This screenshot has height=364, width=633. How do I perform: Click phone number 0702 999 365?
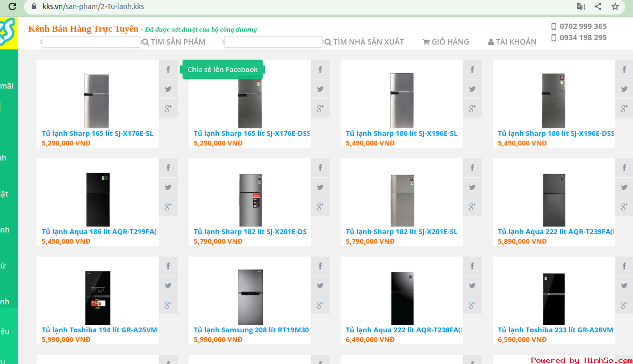579,26
